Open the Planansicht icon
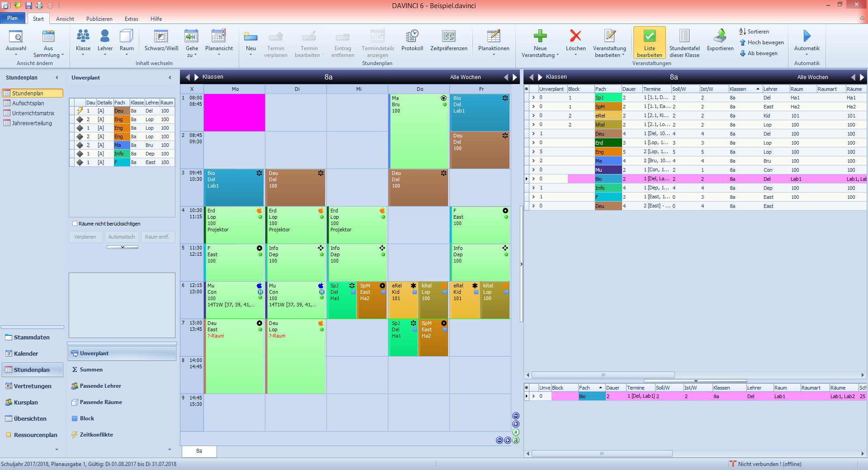Image resolution: width=868 pixels, height=470 pixels. pyautogui.click(x=219, y=36)
